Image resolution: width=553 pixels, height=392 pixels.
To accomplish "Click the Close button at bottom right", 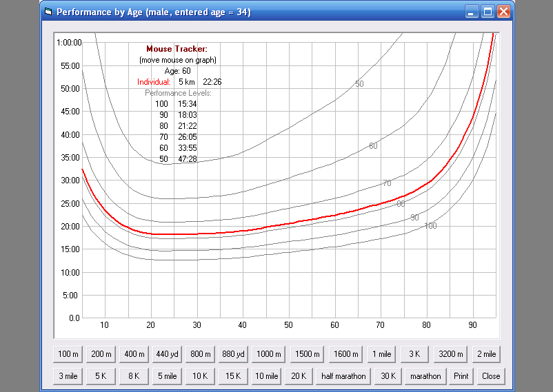I will pyautogui.click(x=491, y=376).
